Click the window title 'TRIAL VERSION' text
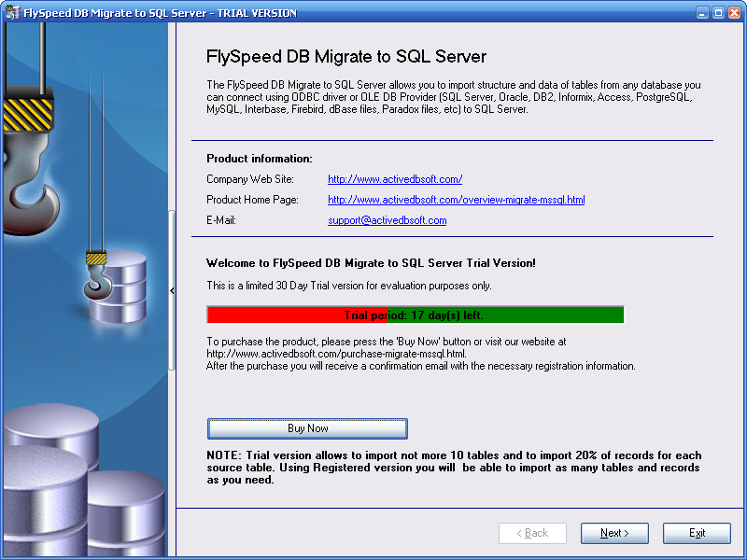 point(258,13)
